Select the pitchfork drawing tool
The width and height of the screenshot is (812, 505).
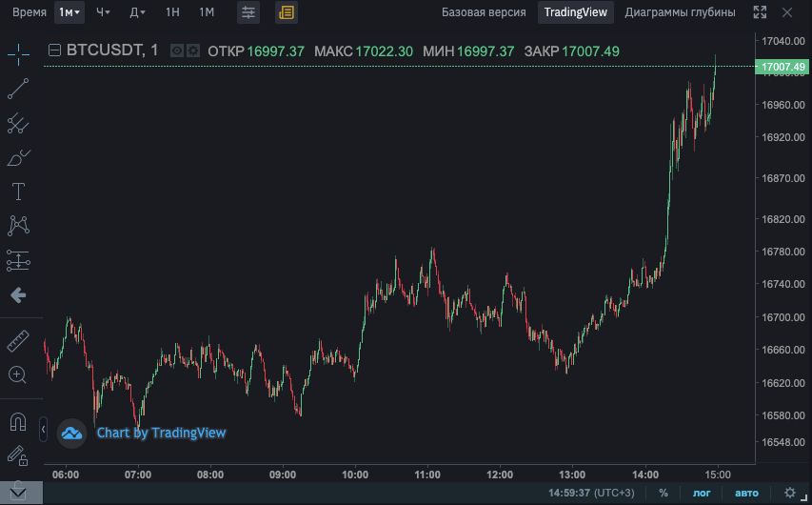pos(18,124)
